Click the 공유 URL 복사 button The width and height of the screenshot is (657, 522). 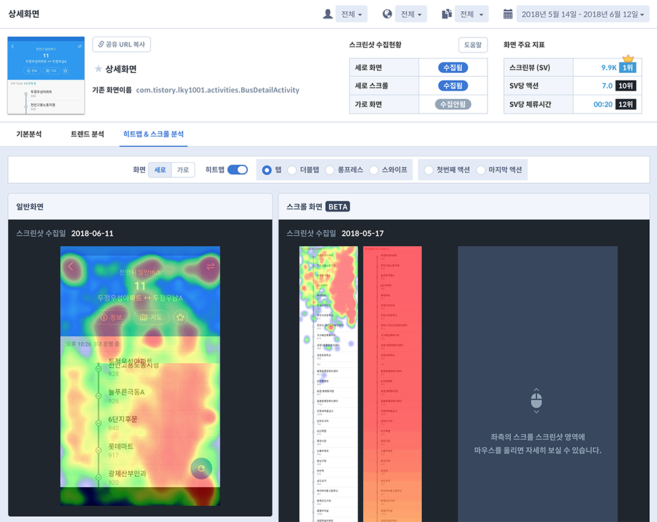pos(121,45)
